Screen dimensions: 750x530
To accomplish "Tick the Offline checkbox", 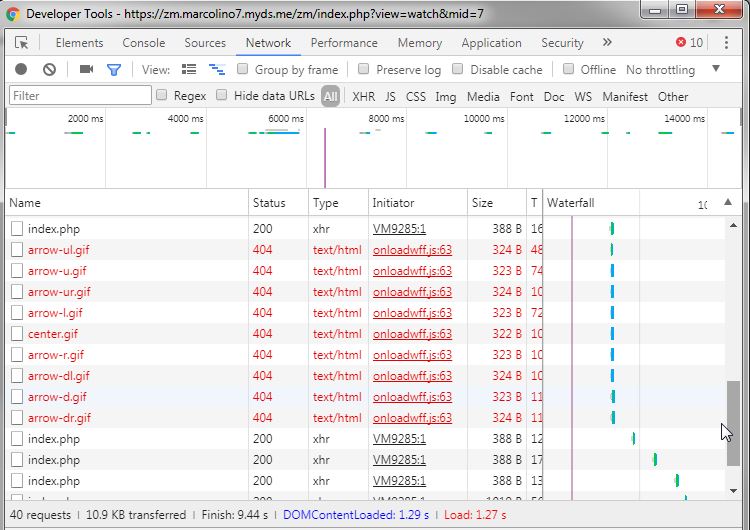I will (x=568, y=69).
